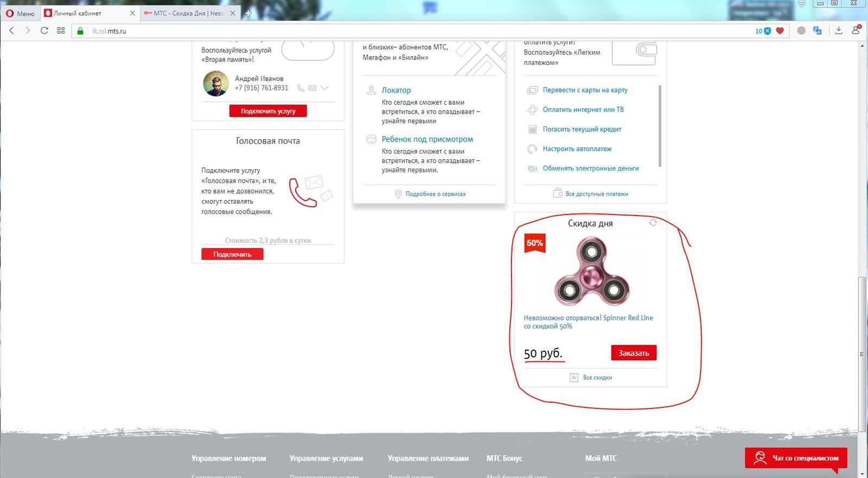Open Чат со специалистом chat button
Viewport: 868px width, 478px height.
pos(796,458)
